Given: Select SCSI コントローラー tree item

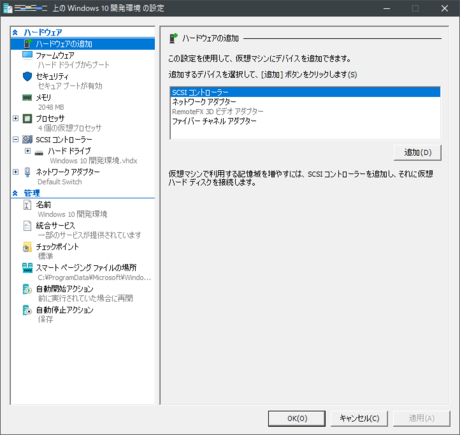Looking at the screenshot, I should tap(64, 139).
